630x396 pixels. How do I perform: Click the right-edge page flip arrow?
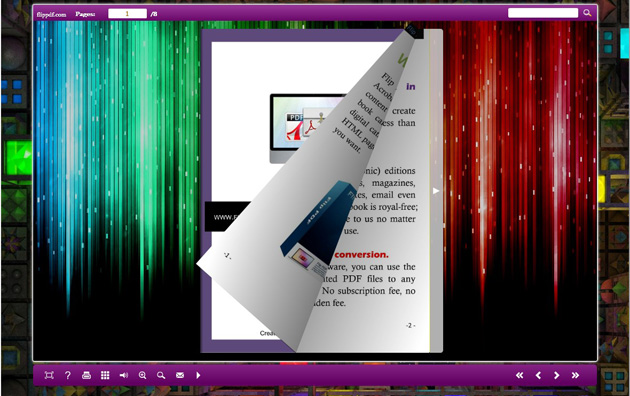point(436,191)
